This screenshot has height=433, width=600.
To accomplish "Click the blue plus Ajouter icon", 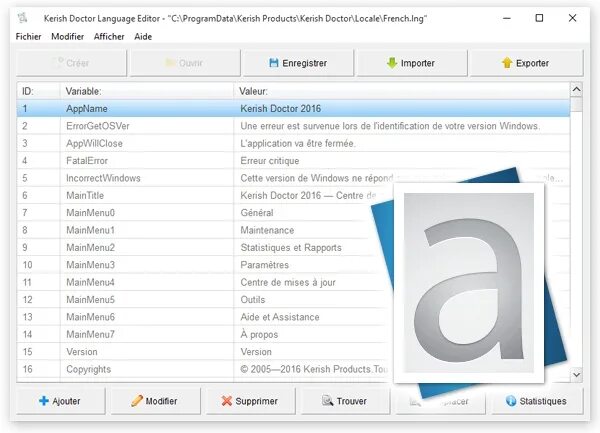I will pyautogui.click(x=44, y=401).
